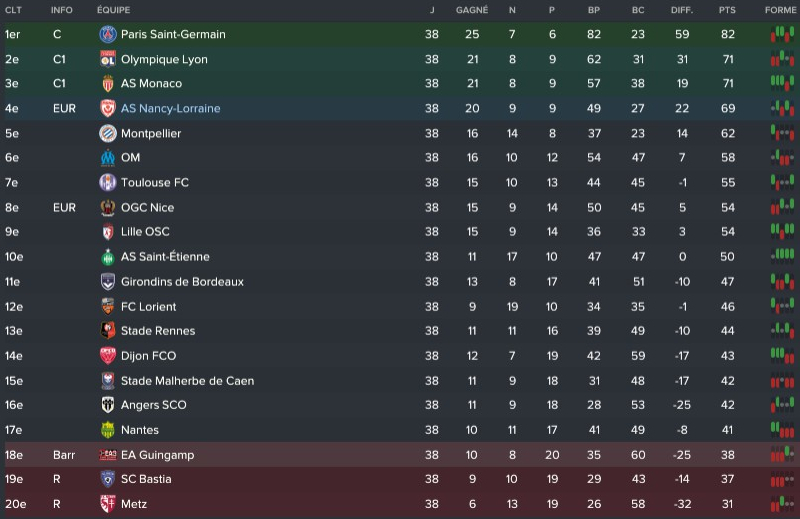Click the AS Monaco crest icon
Viewport: 800px width, 519px height.
(108, 84)
